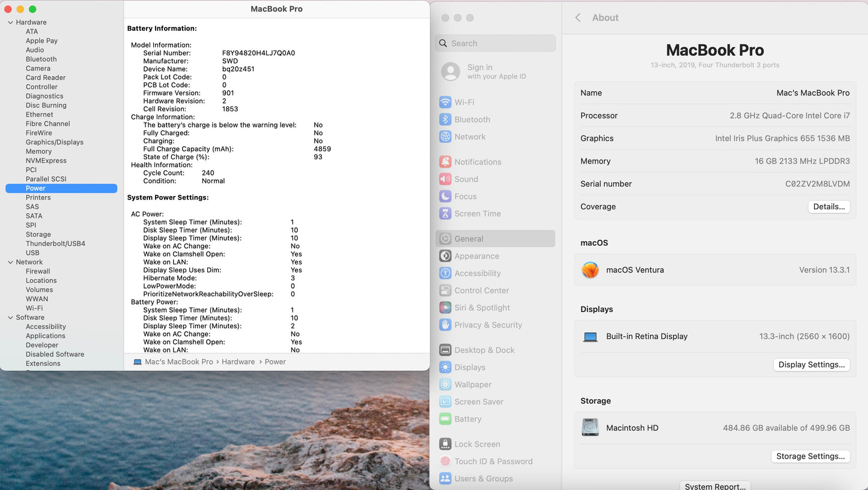Collapse the Software tree section

(10, 317)
